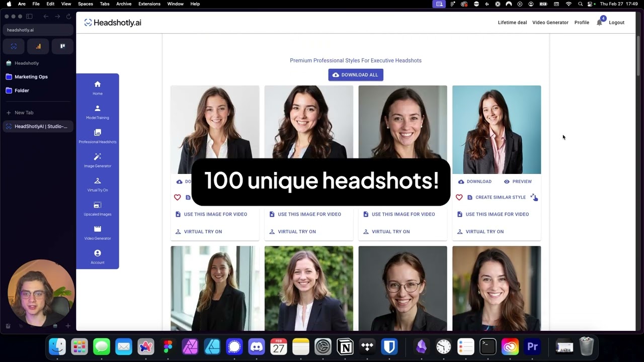The height and width of the screenshot is (362, 644).
Task: Open the Extensions menu
Action: (x=149, y=4)
